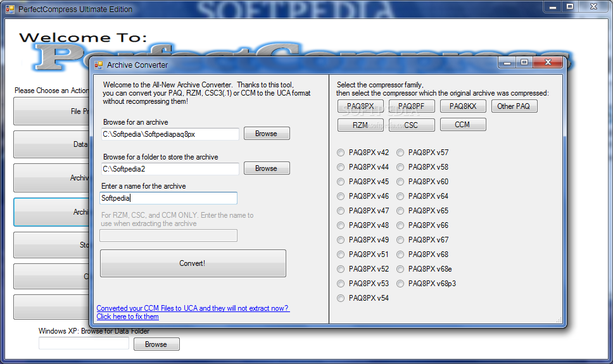Browse for the source archive file
Image resolution: width=613 pixels, height=364 pixels.
pos(267,134)
